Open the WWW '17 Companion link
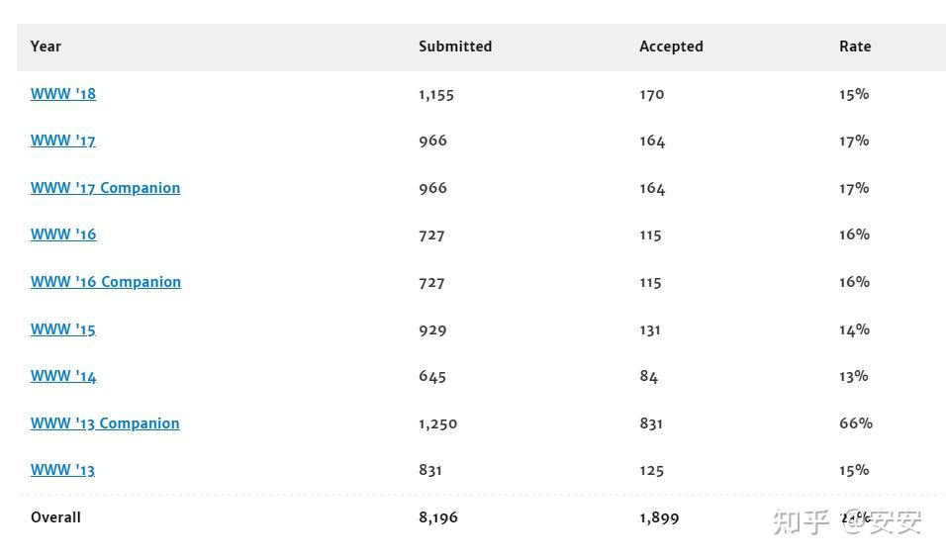Image resolution: width=946 pixels, height=560 pixels. click(x=105, y=188)
